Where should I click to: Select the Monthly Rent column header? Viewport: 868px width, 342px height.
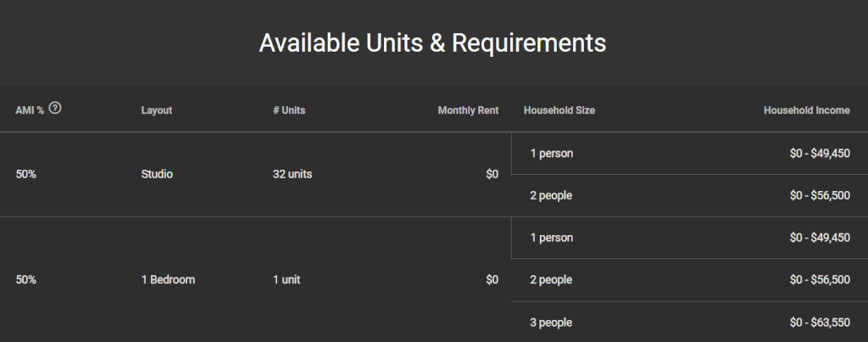468,110
